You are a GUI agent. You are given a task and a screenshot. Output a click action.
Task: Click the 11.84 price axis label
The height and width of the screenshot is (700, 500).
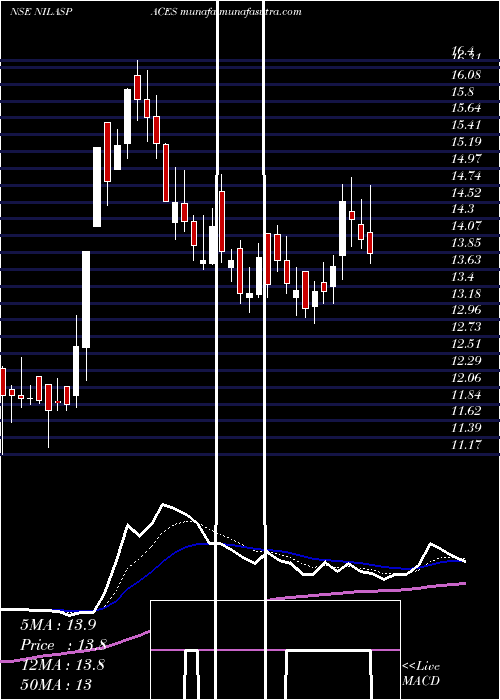pos(466,394)
